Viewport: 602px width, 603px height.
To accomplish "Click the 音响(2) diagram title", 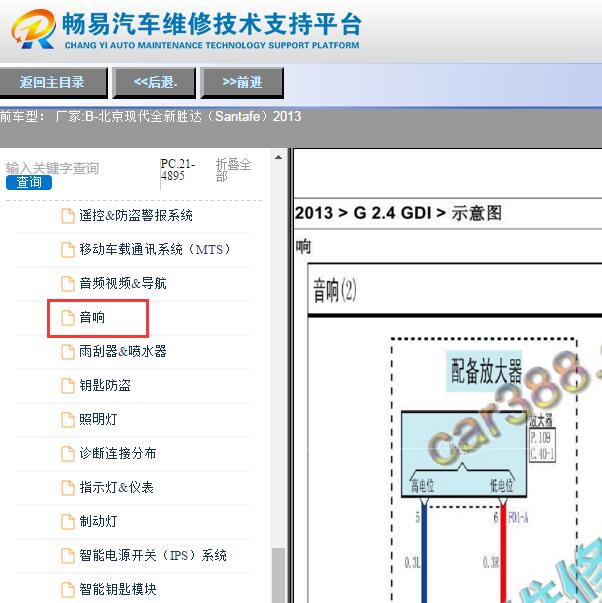I will [335, 290].
